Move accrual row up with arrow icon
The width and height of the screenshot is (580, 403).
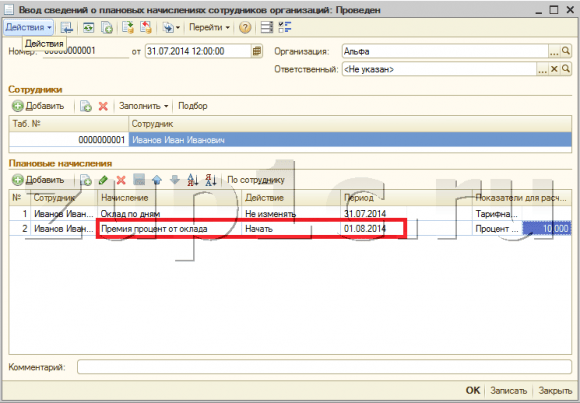(157, 180)
